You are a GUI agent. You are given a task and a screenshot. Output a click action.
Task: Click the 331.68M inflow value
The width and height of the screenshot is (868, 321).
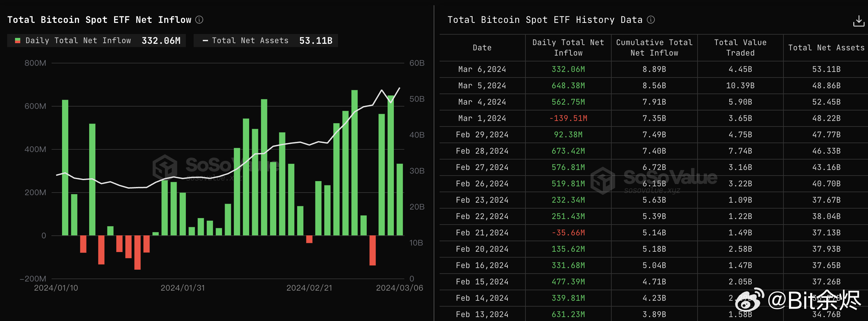568,266
